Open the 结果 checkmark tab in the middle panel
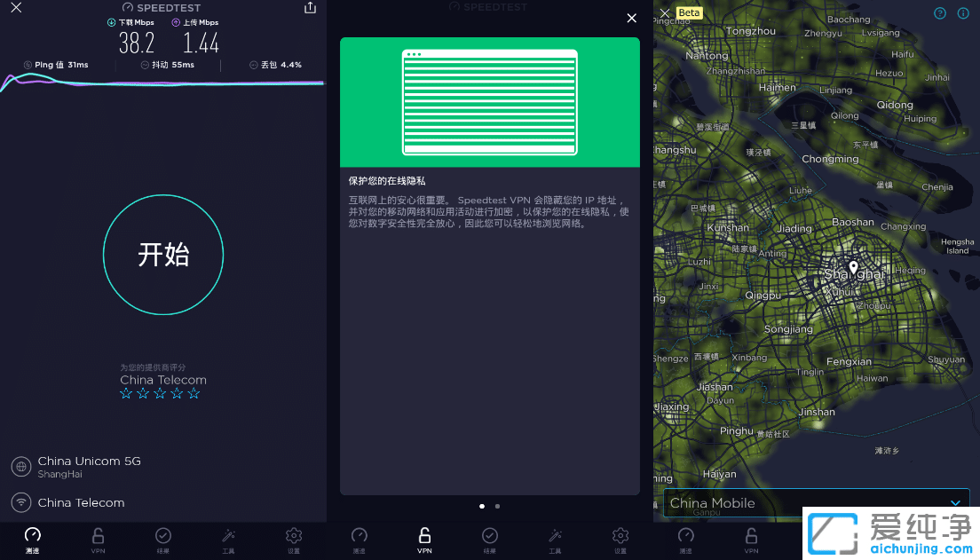The width and height of the screenshot is (980, 560). (x=490, y=540)
